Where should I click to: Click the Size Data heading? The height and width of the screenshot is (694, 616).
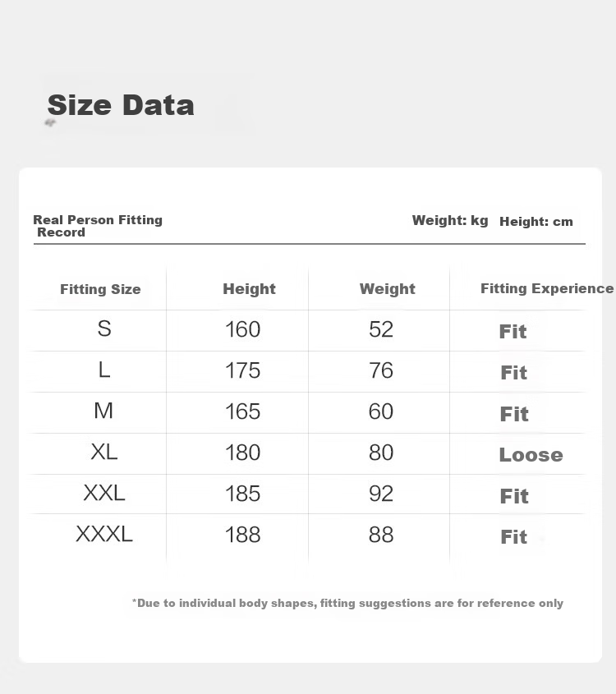[121, 105]
